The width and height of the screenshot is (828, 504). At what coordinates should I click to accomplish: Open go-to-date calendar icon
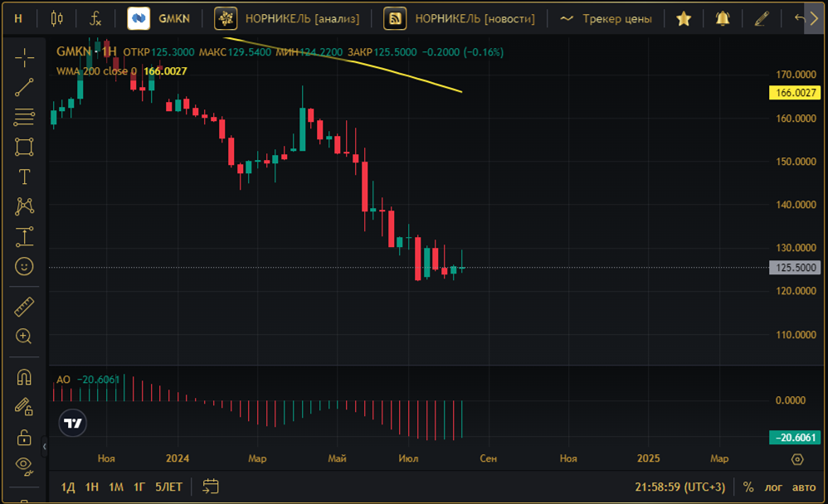point(210,486)
